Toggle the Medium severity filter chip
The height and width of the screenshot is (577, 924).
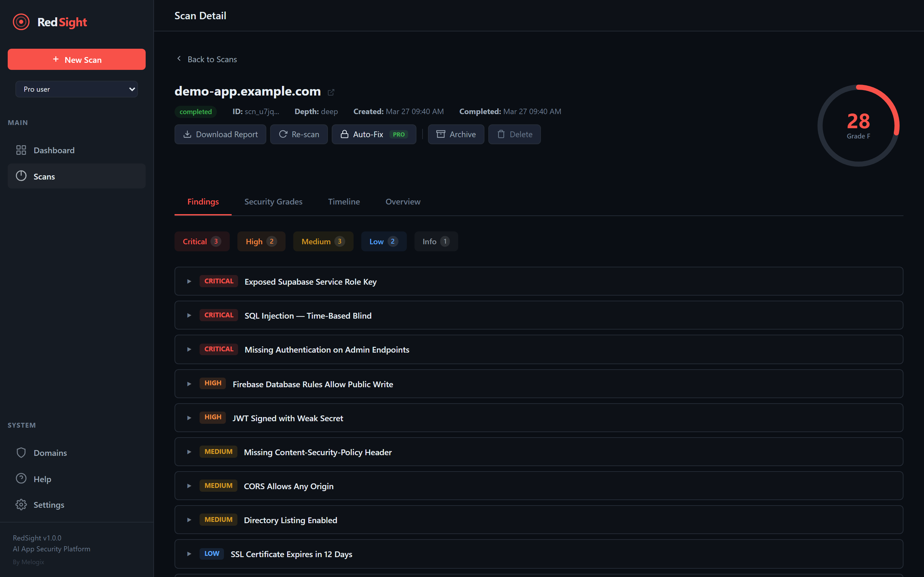tap(323, 241)
